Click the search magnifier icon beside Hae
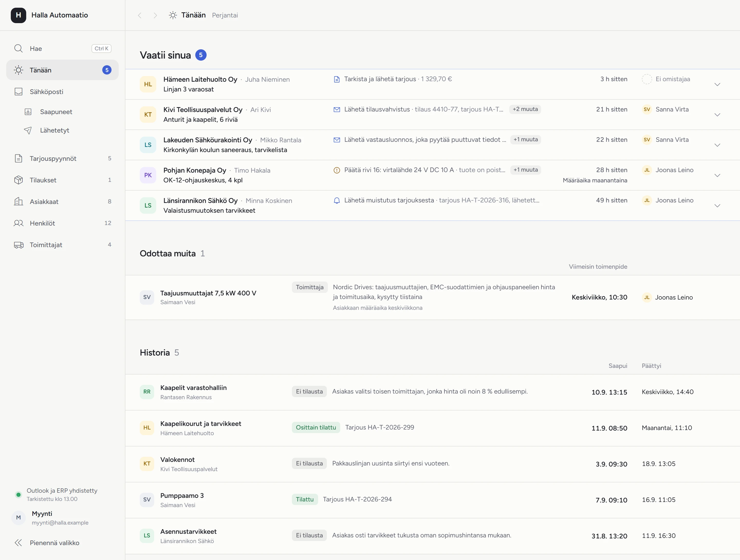Screen dimensions: 740x560 click(x=18, y=49)
